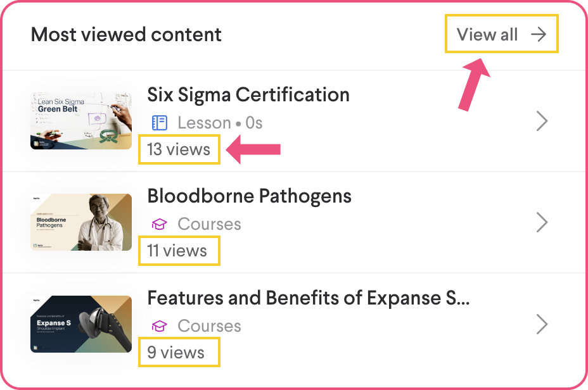
Task: Click the Expanse S Shoulder Implant thumbnail
Action: tap(81, 324)
